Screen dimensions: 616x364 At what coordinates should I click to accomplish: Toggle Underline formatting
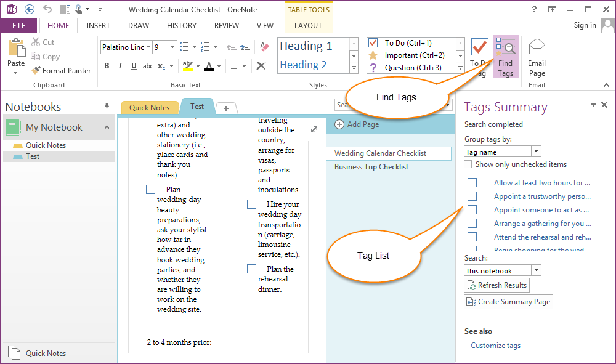tap(134, 66)
